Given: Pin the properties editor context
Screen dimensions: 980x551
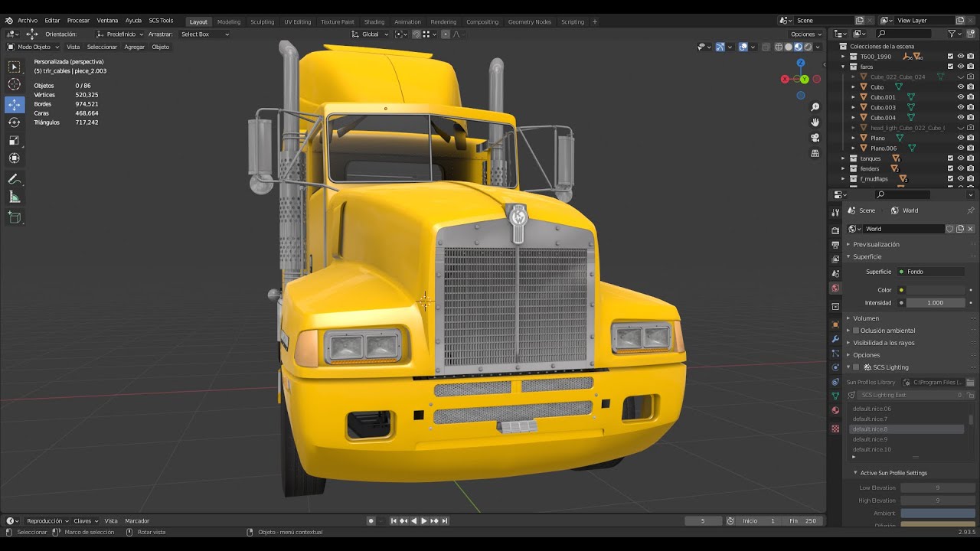Looking at the screenshot, I should [x=971, y=210].
